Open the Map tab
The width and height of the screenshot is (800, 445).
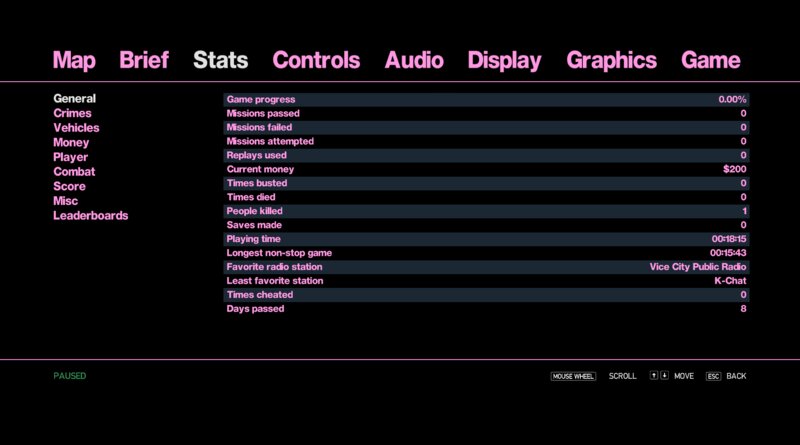click(x=74, y=60)
